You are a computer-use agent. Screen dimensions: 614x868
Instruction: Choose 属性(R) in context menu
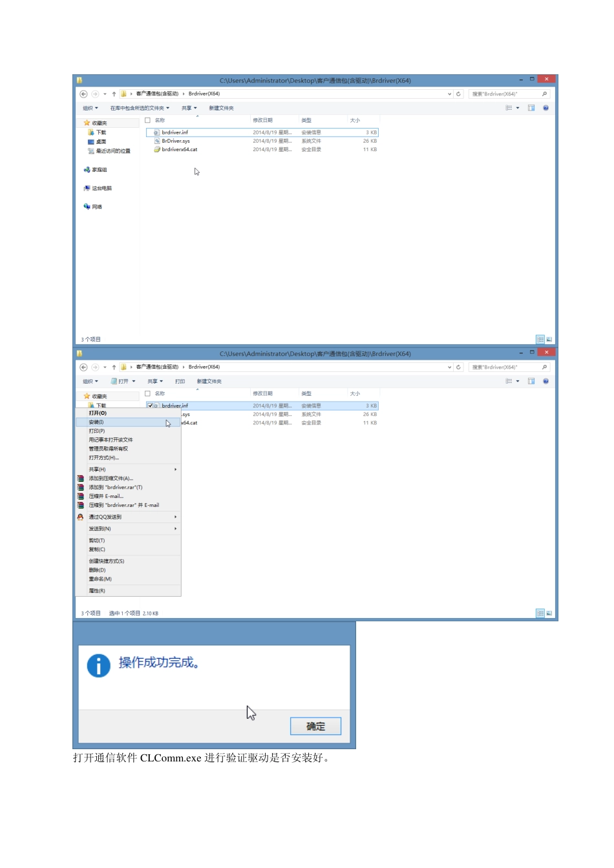128,591
